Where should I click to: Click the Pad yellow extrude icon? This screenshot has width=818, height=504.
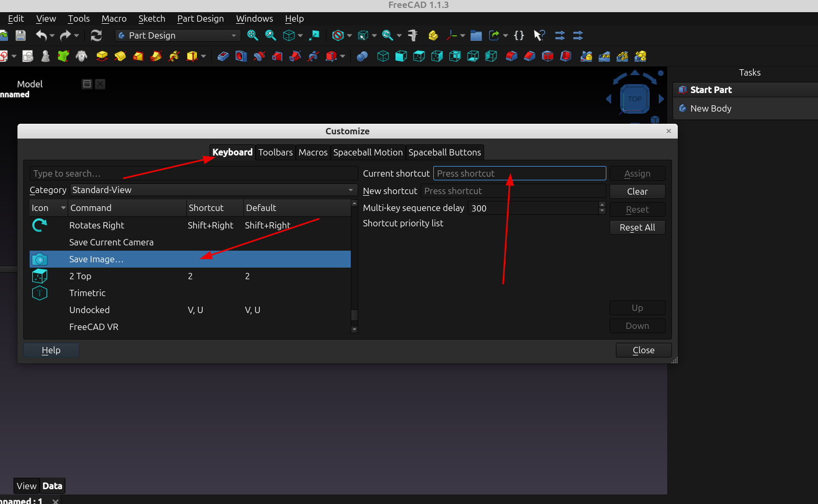pos(102,56)
